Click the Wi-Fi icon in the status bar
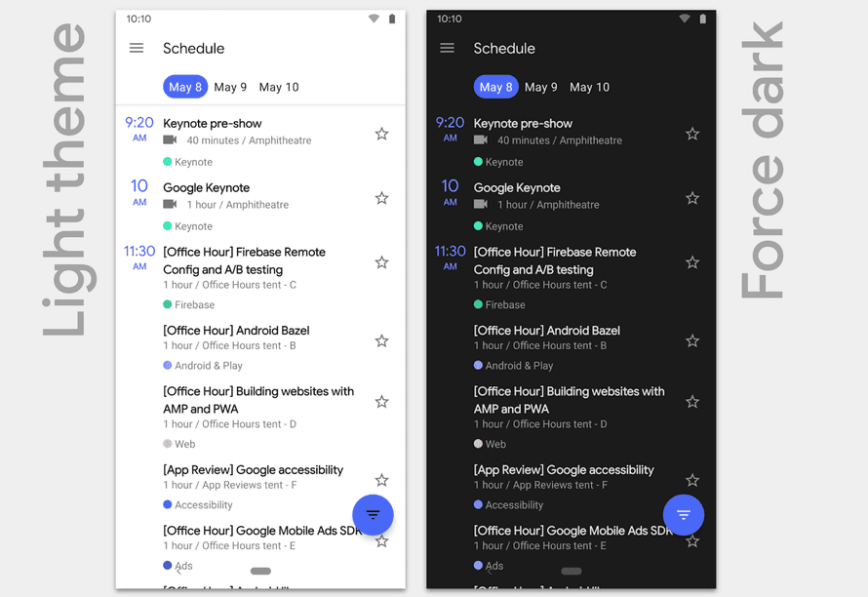The image size is (868, 597). point(373,17)
